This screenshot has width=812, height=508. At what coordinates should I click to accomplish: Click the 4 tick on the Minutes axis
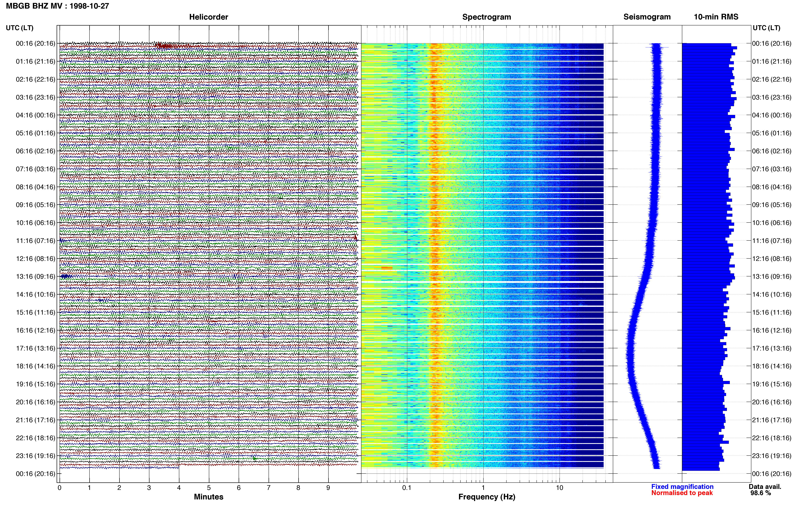point(179,487)
